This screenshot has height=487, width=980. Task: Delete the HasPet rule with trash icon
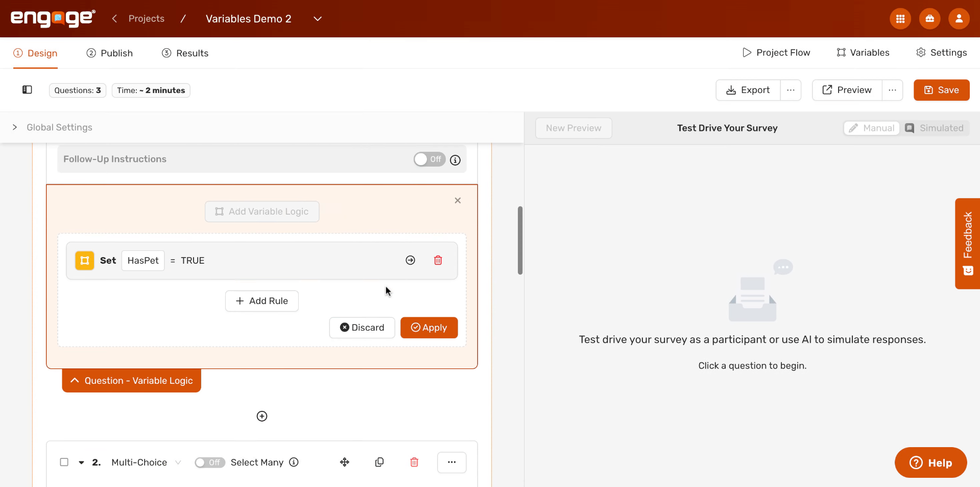coord(438,261)
